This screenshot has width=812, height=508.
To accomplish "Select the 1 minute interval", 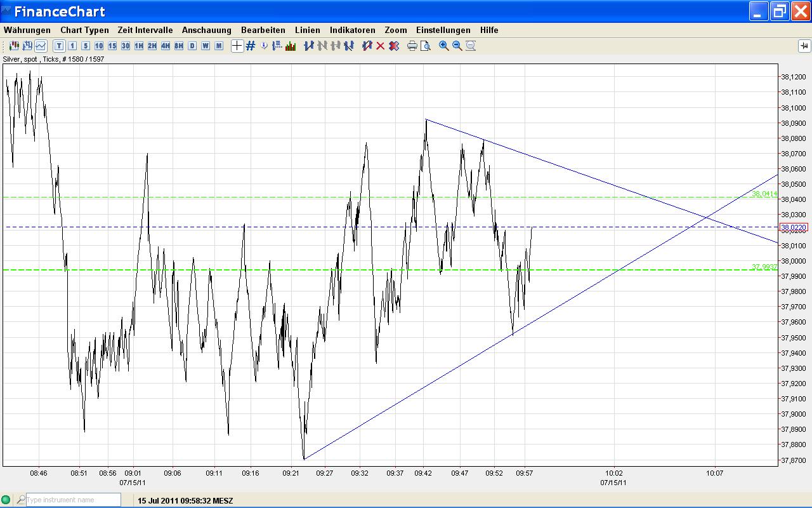I will (72, 46).
